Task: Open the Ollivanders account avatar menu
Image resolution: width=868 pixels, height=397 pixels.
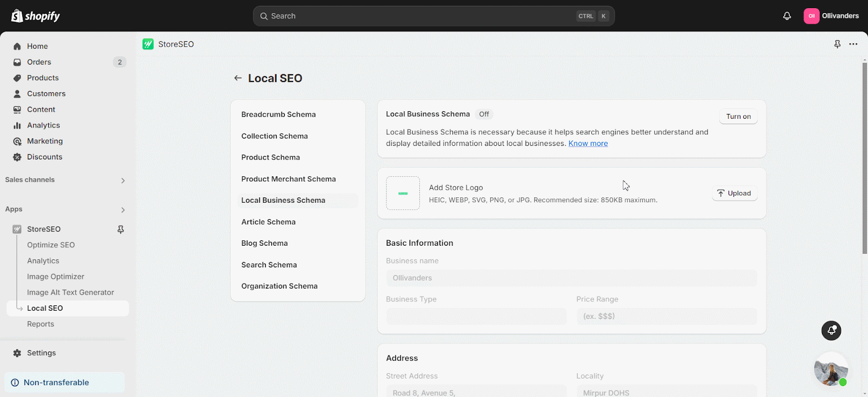Action: (811, 16)
